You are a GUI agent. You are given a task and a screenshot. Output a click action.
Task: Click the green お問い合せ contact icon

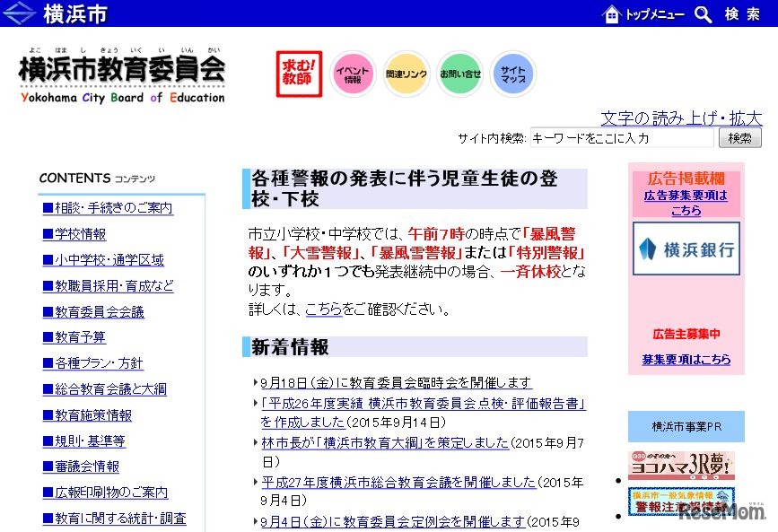click(459, 74)
